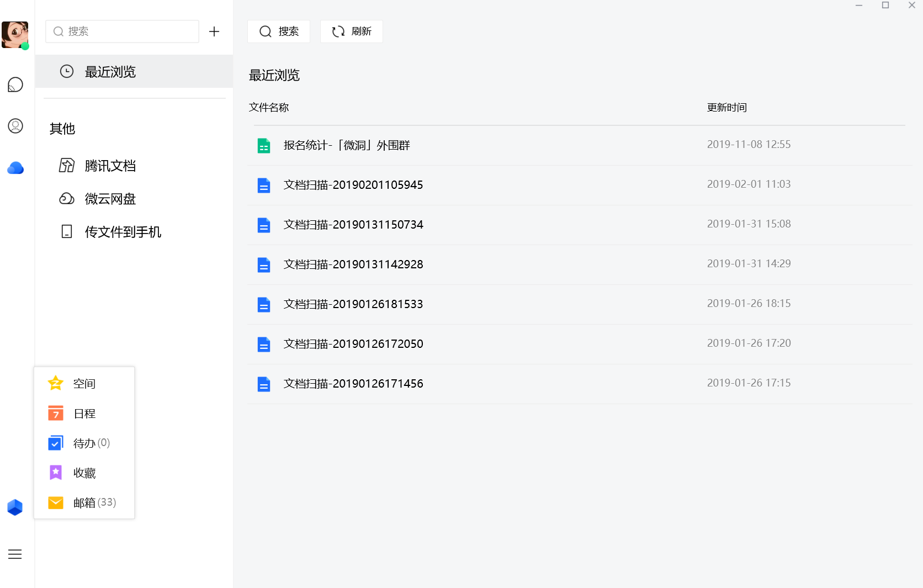Click the plus add button
Image resolution: width=923 pixels, height=588 pixels.
point(214,31)
